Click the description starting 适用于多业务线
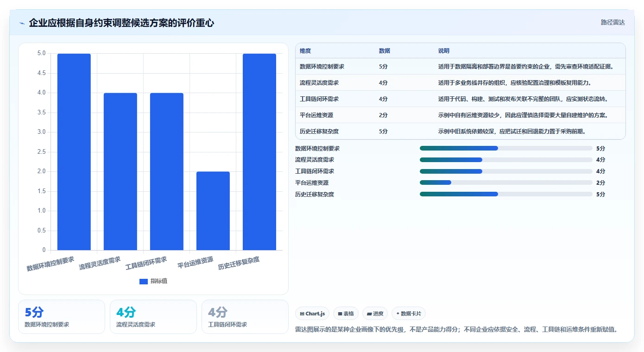The height and width of the screenshot is (352, 644). point(515,83)
